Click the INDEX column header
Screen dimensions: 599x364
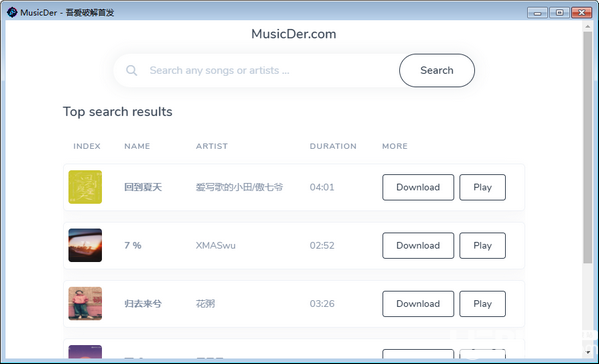(x=87, y=146)
